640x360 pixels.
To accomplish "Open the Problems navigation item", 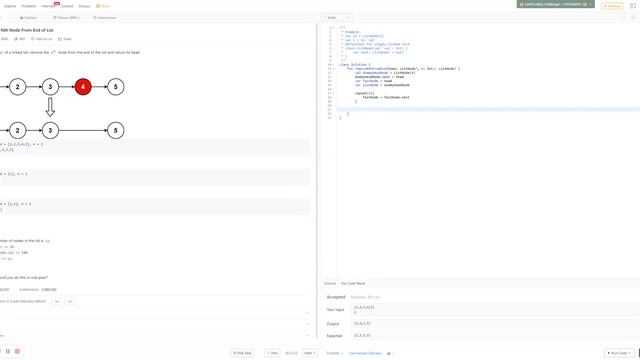I will pos(29,6).
